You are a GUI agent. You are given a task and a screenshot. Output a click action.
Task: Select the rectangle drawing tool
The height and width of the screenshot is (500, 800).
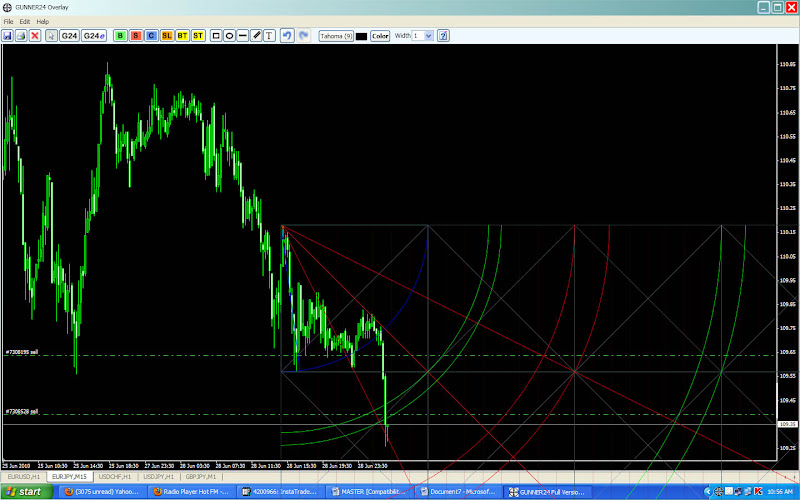pos(216,36)
